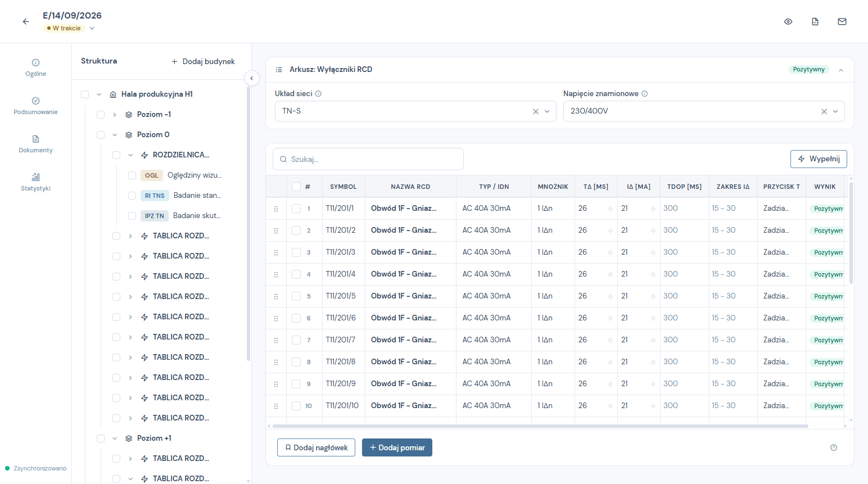Select all rows via header checkbox
This screenshot has width=868, height=484.
tap(296, 187)
